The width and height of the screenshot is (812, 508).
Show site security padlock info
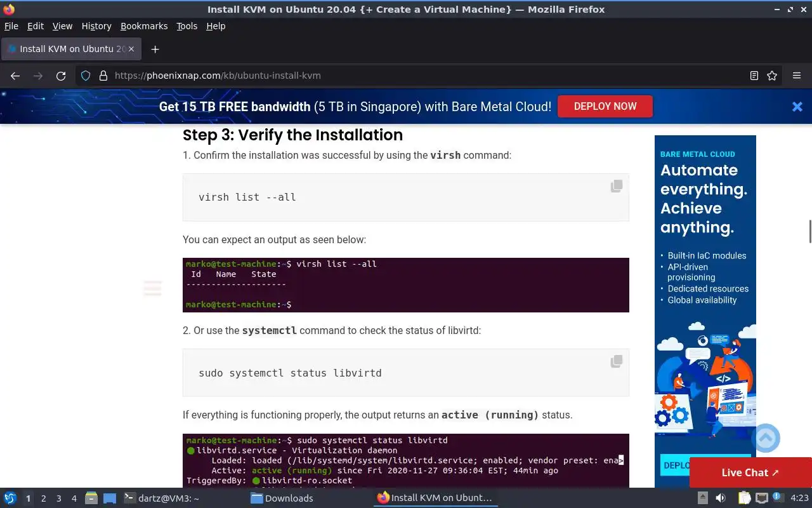(103, 76)
